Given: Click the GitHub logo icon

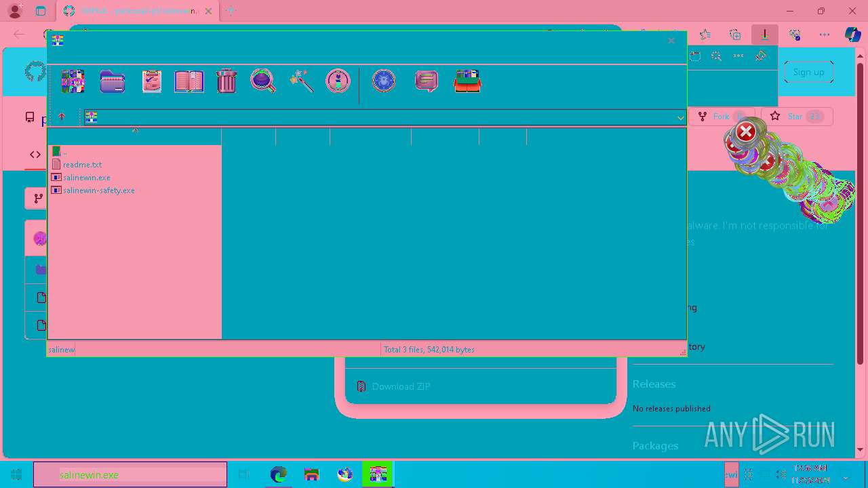Looking at the screenshot, I should (35, 72).
